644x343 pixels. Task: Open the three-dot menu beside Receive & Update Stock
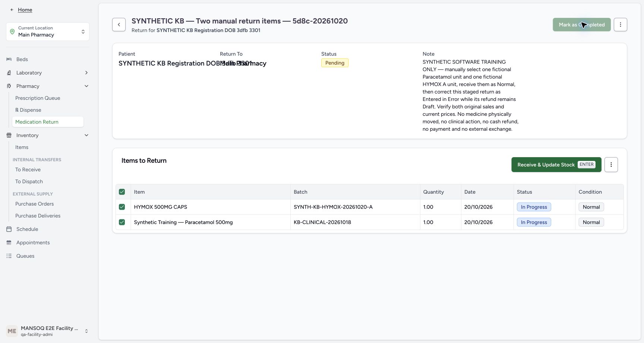[x=611, y=165]
